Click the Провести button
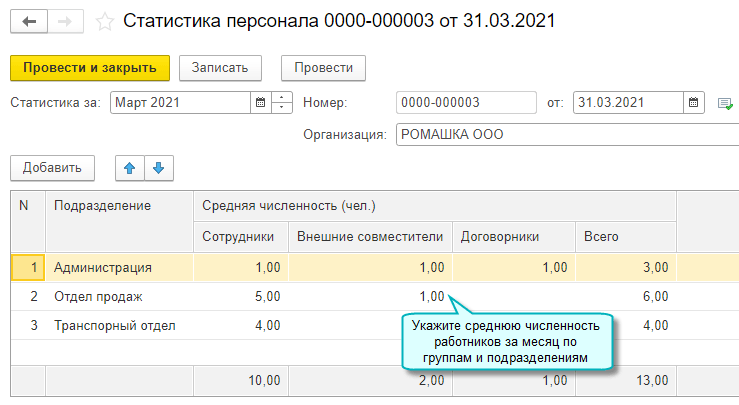739x405 pixels. 323,67
